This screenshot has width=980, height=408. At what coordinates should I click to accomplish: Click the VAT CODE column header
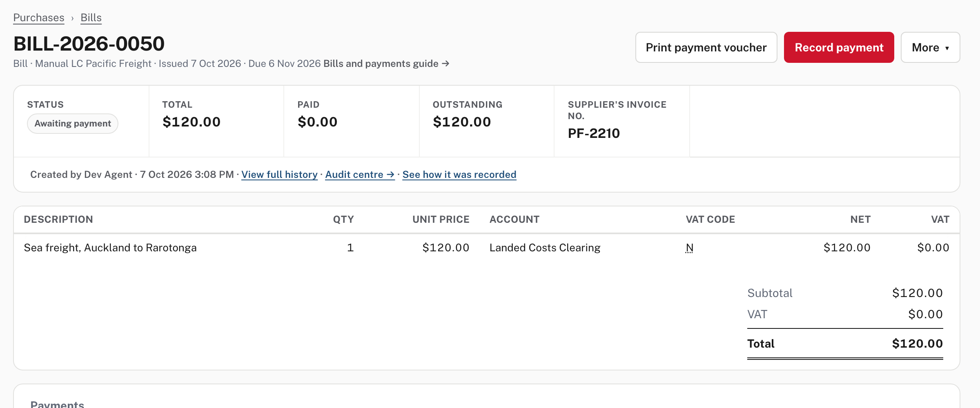click(x=710, y=220)
